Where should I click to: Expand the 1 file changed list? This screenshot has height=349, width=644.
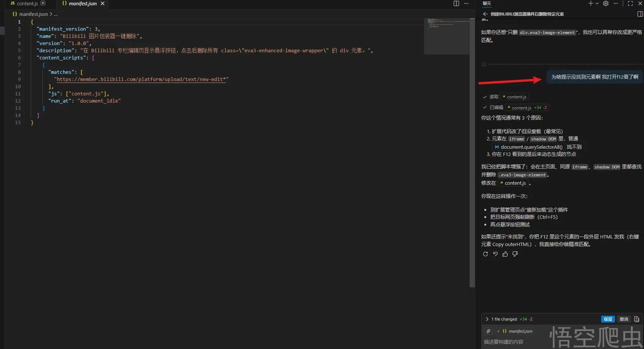coord(487,319)
